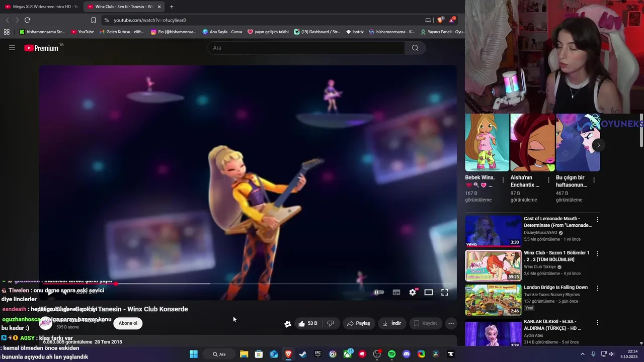Open options for the Bebek Winx short
This screenshot has width=644, height=362.
pyautogui.click(x=503, y=180)
